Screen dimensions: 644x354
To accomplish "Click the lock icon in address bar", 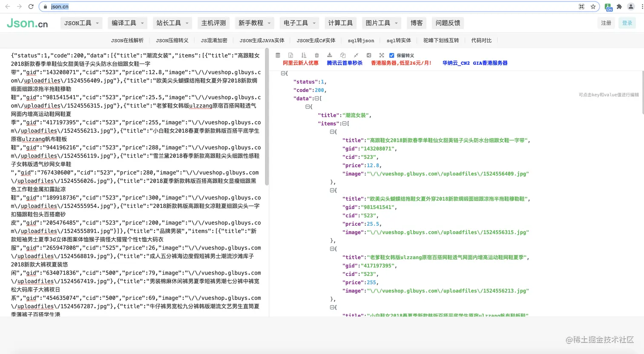I will [46, 7].
